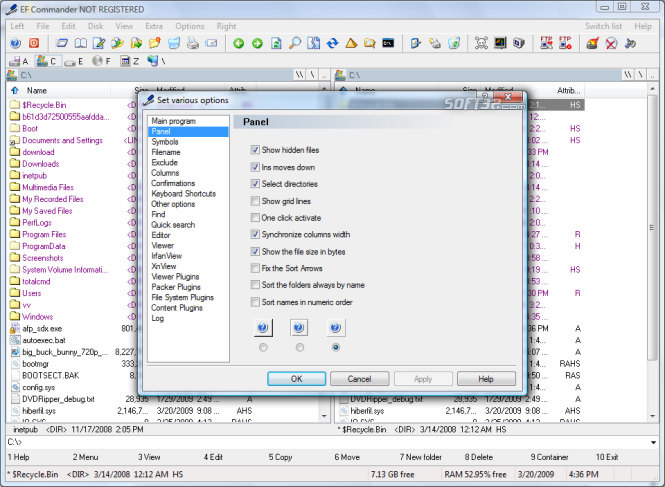This screenshot has width=665, height=487.
Task: Open the Left menu
Action: 17,26
